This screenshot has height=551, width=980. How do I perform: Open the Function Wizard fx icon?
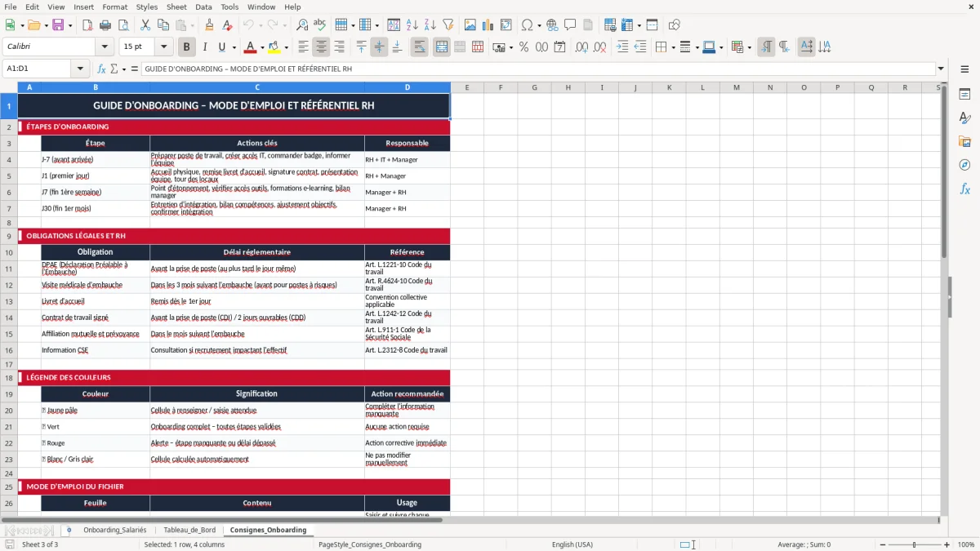click(x=102, y=69)
